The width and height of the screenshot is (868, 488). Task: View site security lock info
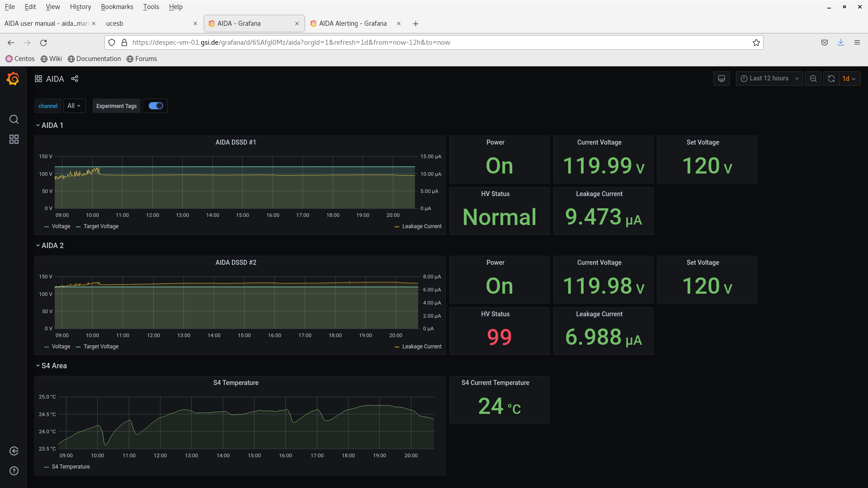(x=124, y=42)
